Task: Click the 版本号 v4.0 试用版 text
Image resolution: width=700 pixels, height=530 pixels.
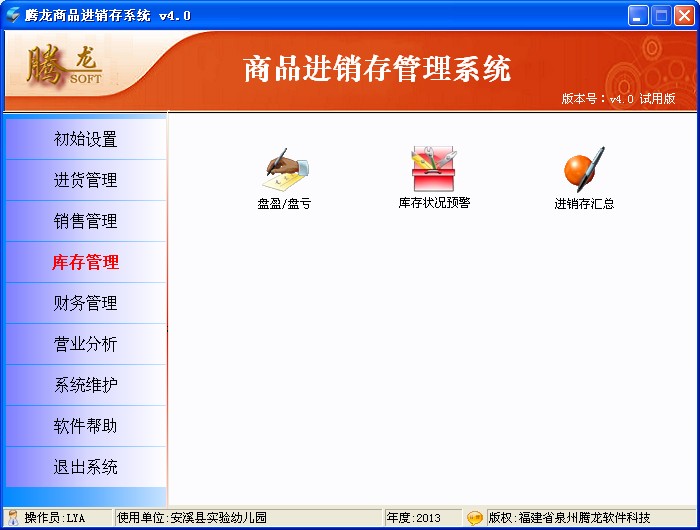Action: [x=618, y=99]
